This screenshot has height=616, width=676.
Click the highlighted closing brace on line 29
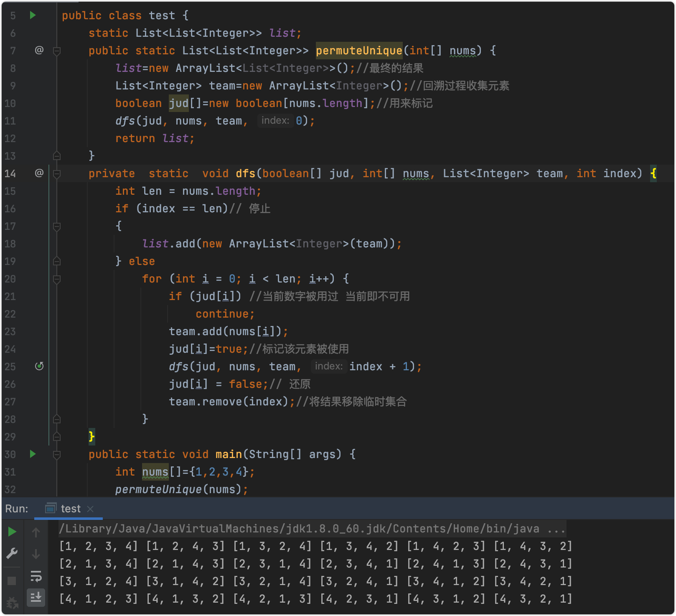(91, 436)
